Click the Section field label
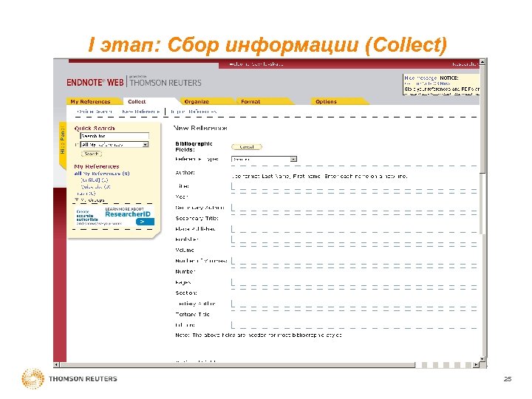Screen dimensions: 532x399 click(x=186, y=293)
